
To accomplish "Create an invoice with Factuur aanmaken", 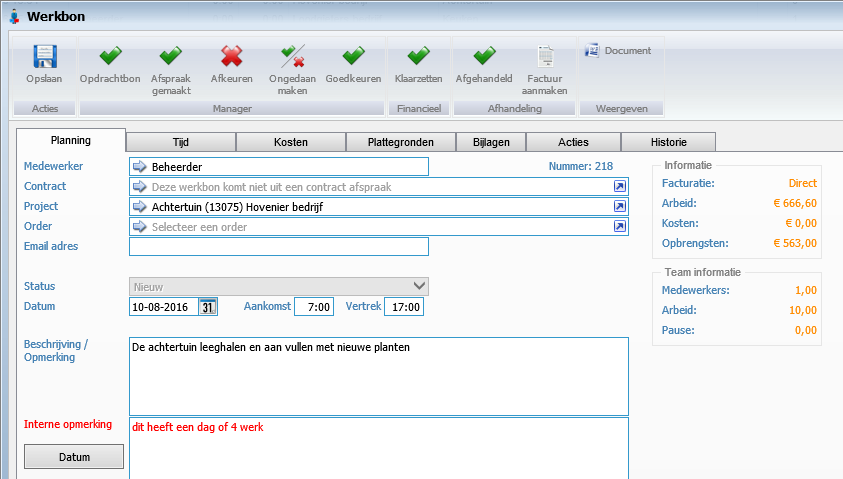I will click(545, 57).
